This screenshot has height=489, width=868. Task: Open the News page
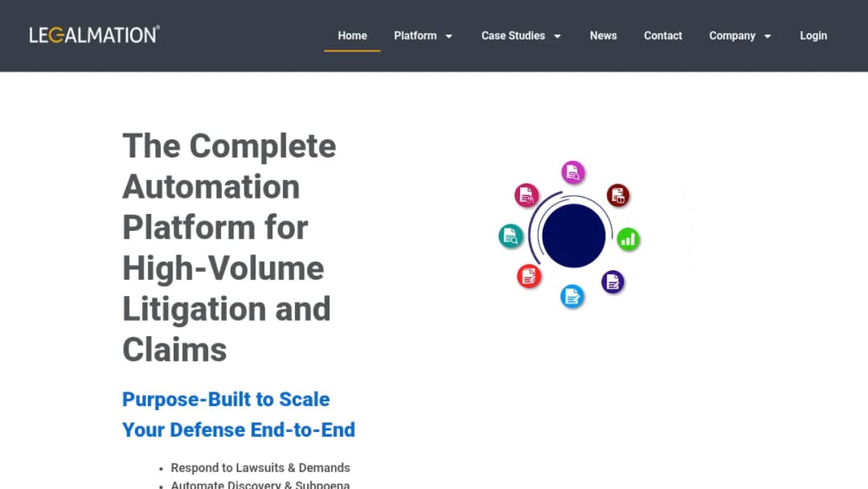tap(603, 35)
